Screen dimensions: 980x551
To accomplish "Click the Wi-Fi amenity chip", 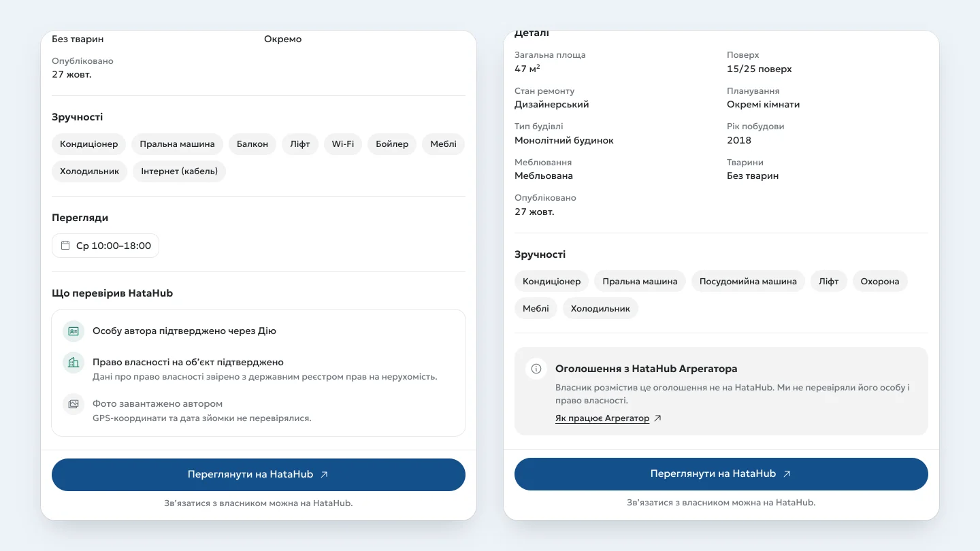I will click(x=343, y=144).
